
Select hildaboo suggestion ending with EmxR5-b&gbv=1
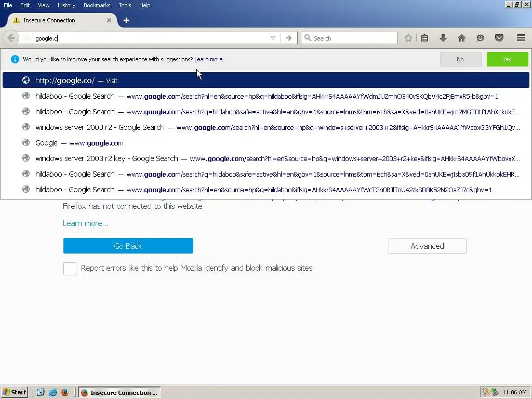(266, 96)
